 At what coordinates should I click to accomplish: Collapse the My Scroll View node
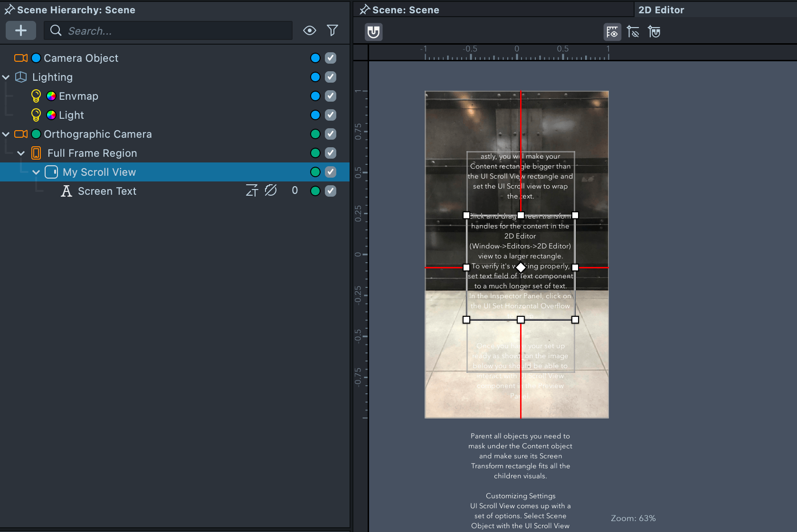coord(36,172)
